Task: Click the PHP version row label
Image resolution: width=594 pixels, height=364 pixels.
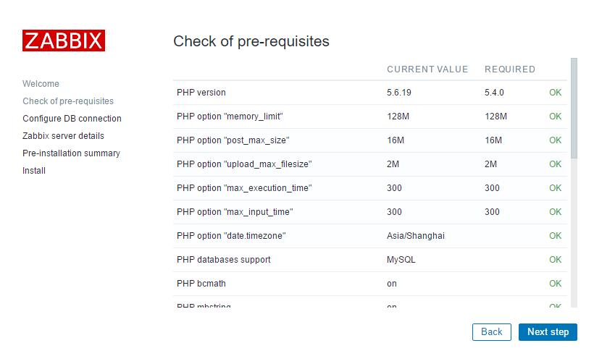Action: tap(201, 93)
